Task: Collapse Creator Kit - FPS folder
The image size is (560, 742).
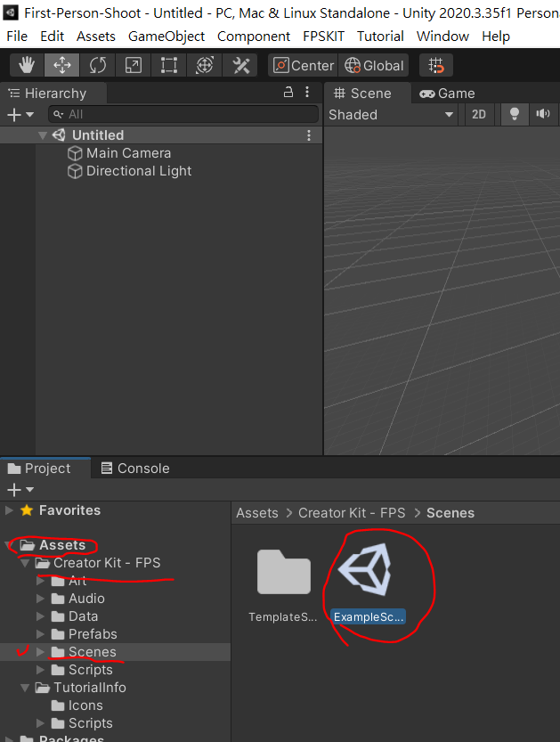Action: coord(25,563)
